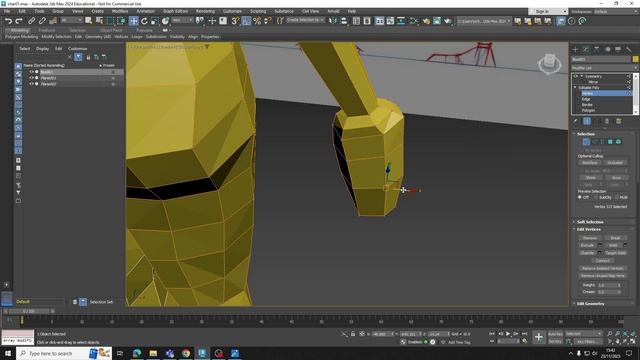This screenshot has height=360, width=640.
Task: Open the reference coordinate system dropdown
Action: [182, 20]
